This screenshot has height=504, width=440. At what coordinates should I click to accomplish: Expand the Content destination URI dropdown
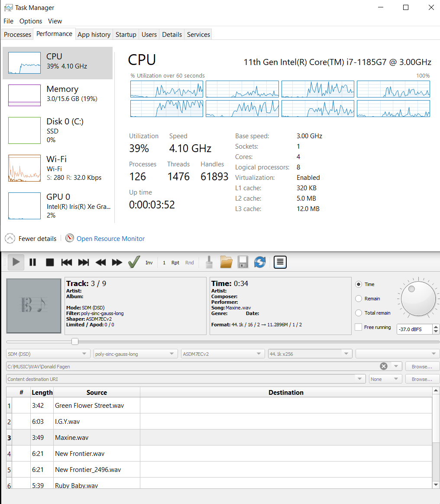tap(359, 379)
